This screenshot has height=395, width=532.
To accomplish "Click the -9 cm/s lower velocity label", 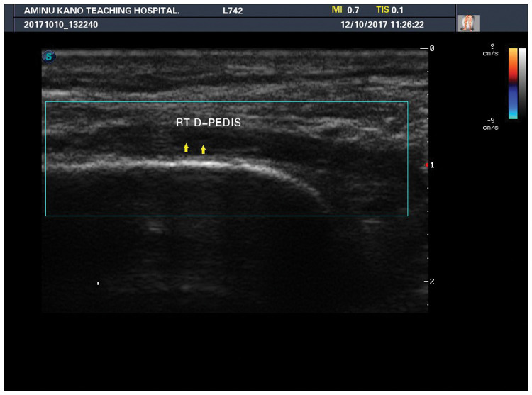I will coord(491,123).
